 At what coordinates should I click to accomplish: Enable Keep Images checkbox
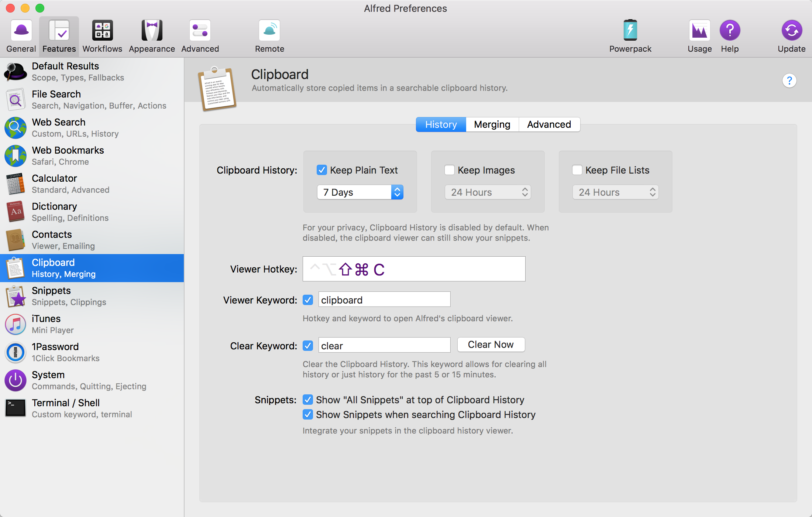click(450, 170)
